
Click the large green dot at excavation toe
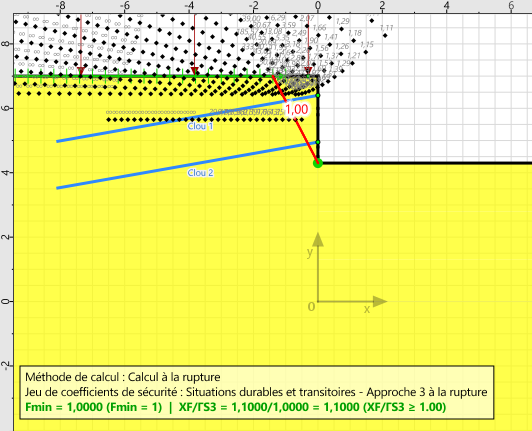pos(318,163)
